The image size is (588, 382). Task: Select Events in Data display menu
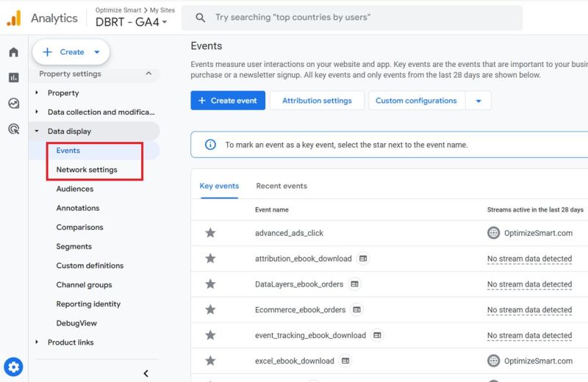pyautogui.click(x=68, y=151)
